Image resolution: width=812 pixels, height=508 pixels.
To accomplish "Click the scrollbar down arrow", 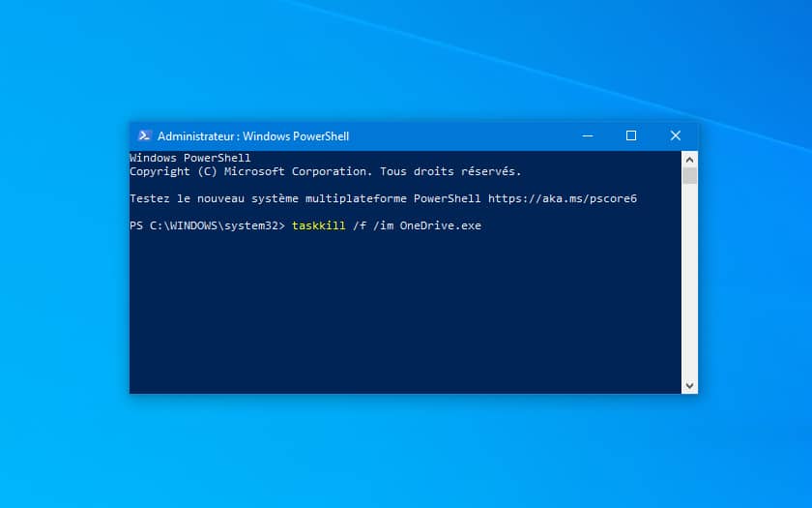I will coord(689,386).
